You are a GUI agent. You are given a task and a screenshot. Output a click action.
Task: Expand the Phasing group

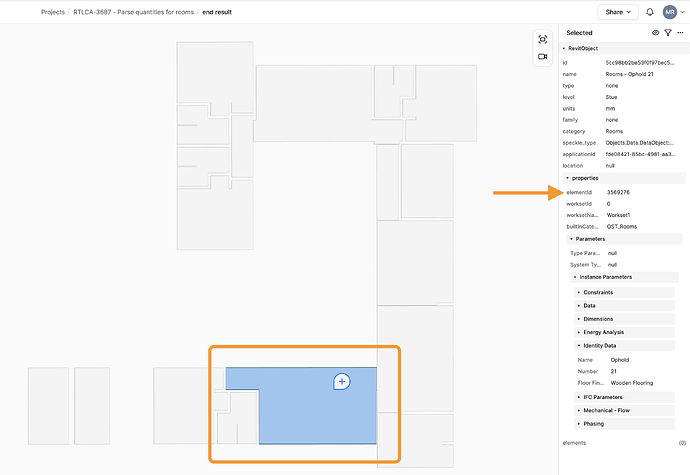[624, 424]
